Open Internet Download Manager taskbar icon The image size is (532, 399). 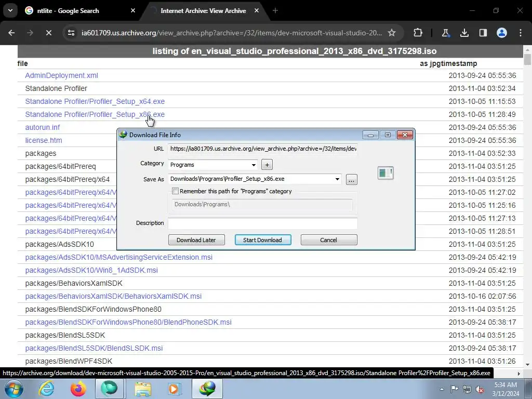(x=207, y=389)
